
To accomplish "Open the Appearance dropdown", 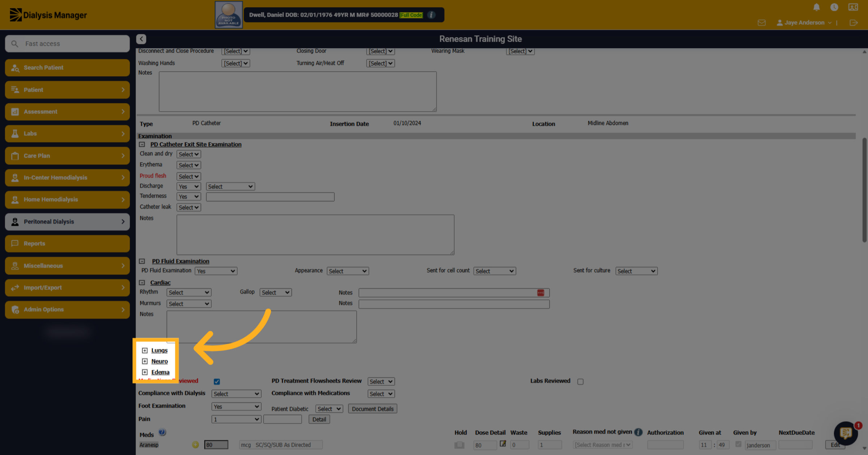I will (x=348, y=271).
